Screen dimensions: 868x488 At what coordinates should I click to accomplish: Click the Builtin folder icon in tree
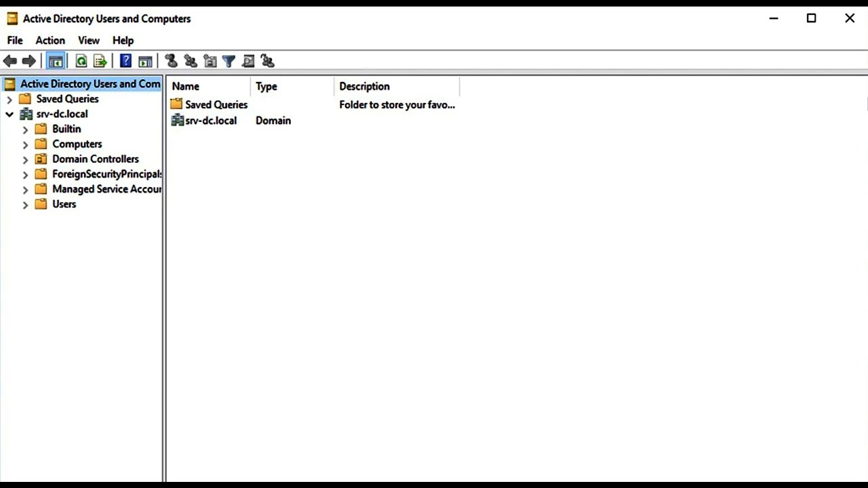coord(41,129)
